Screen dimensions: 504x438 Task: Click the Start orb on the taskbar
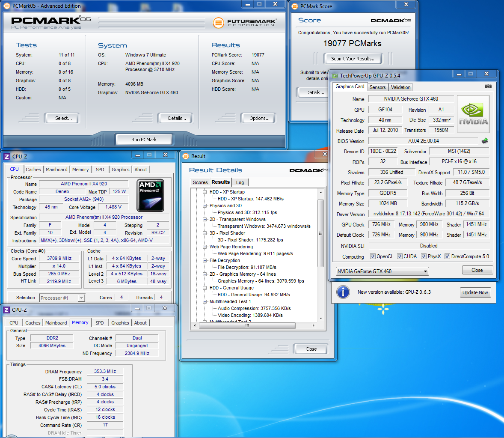11,436
